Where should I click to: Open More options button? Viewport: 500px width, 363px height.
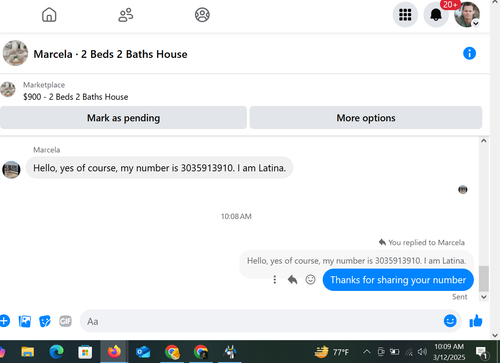366,118
